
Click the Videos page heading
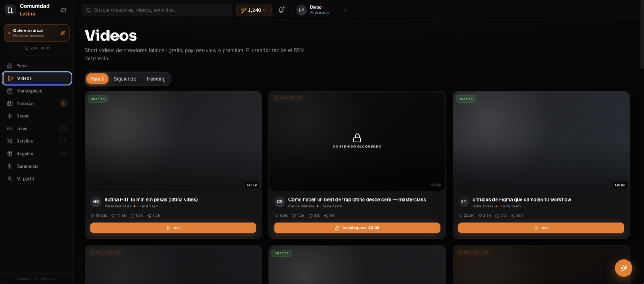point(110,35)
